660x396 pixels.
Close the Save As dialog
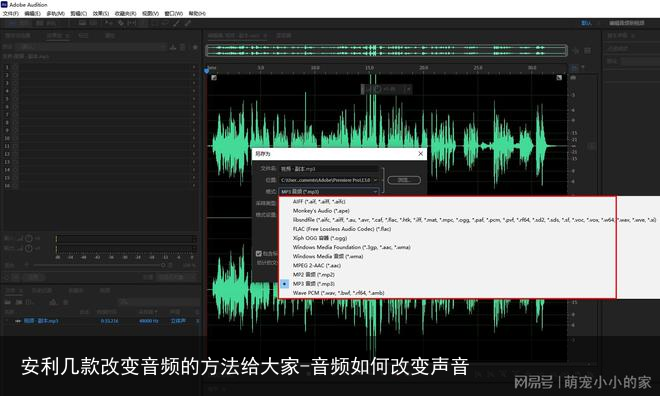[420, 154]
